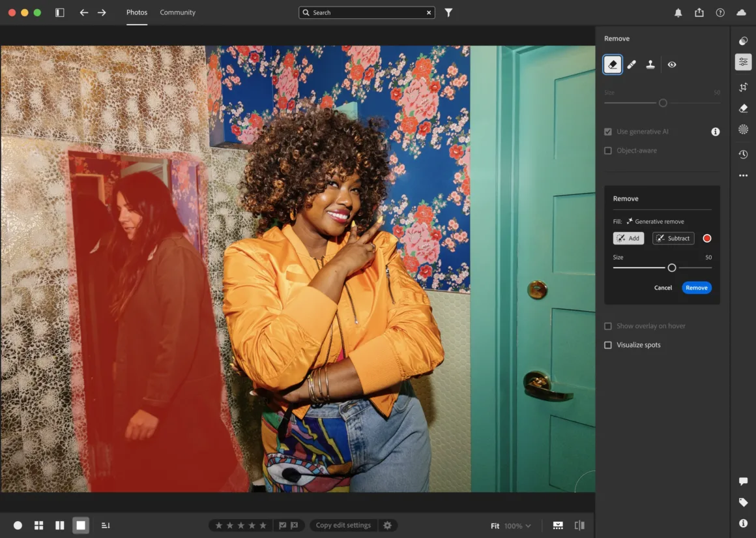Select the Clone stamp tool
Image resolution: width=756 pixels, height=538 pixels.
click(650, 64)
